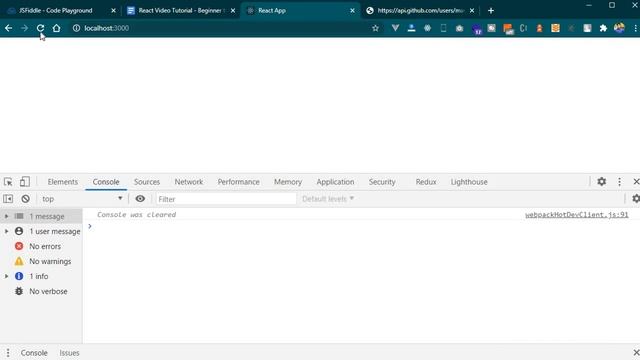Open the browser profile avatar
The width and height of the screenshot is (640, 360).
[619, 28]
